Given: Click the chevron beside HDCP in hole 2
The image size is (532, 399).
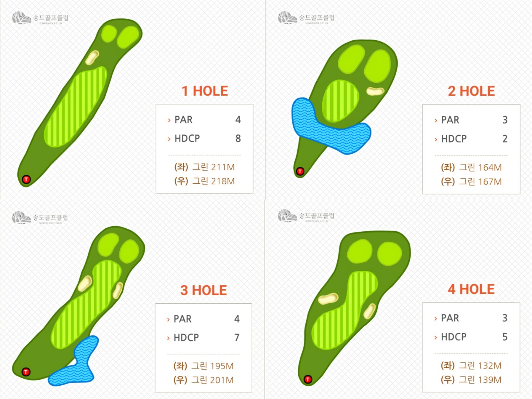Looking at the screenshot, I should (436, 139).
